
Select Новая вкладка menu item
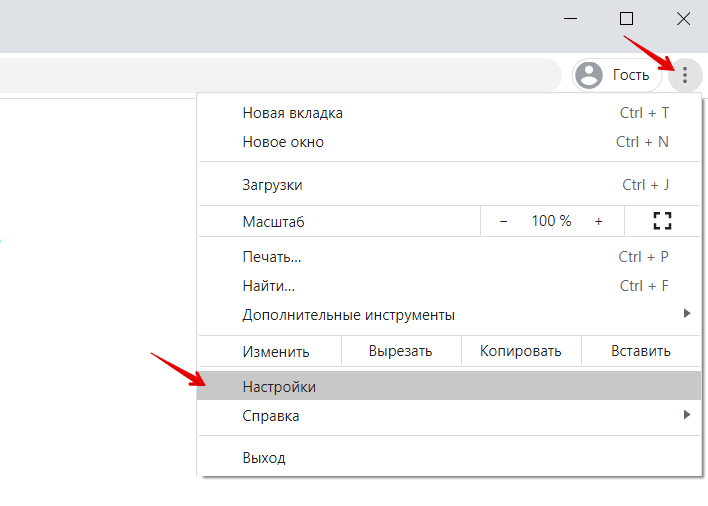(292, 113)
